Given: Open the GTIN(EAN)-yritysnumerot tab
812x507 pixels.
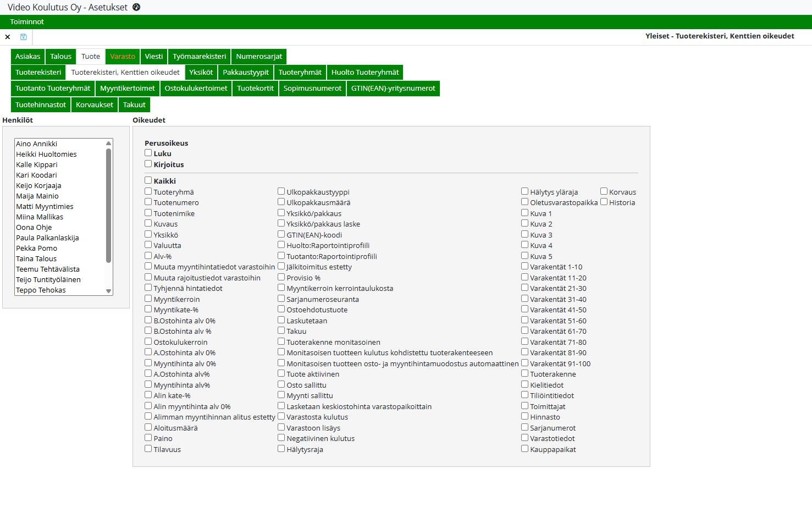Looking at the screenshot, I should tap(393, 89).
